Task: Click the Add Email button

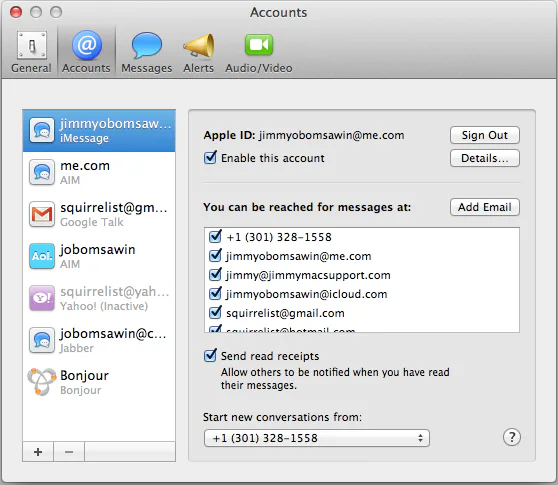Action: pos(485,207)
